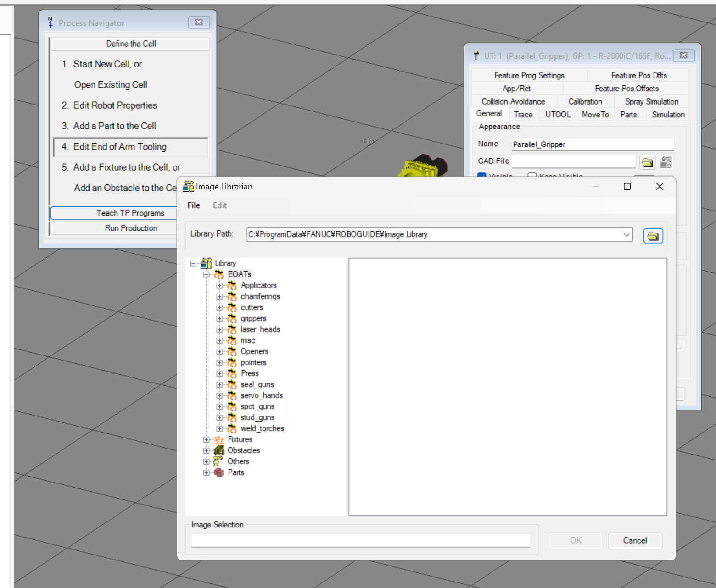Open the Calibration tab
This screenshot has width=716, height=588.
[585, 101]
